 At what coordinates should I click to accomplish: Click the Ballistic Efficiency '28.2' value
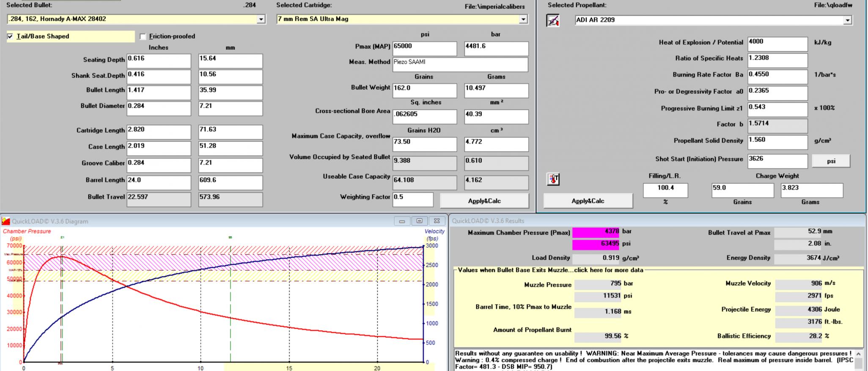pyautogui.click(x=799, y=336)
